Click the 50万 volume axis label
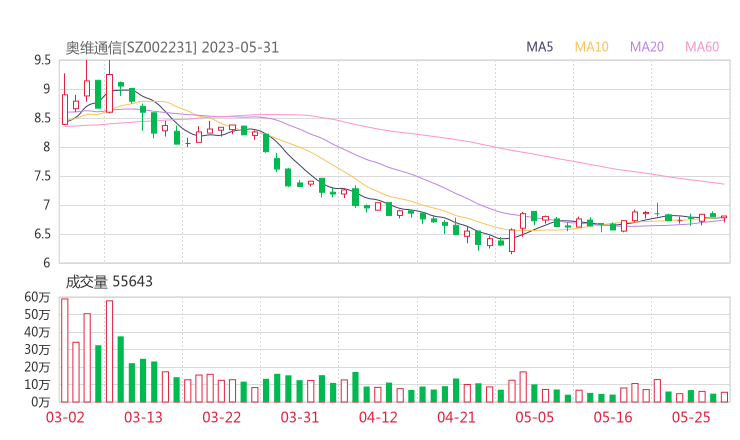This screenshot has width=740, height=440. [37, 314]
